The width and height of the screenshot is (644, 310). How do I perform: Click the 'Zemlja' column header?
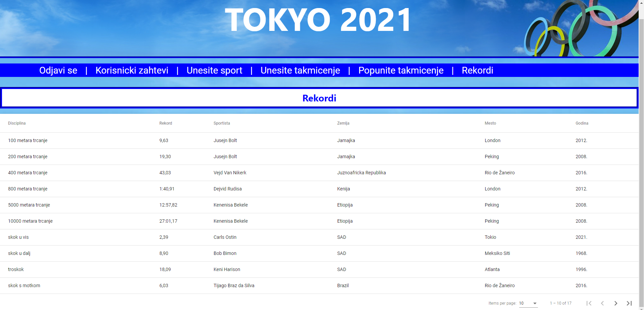click(343, 123)
